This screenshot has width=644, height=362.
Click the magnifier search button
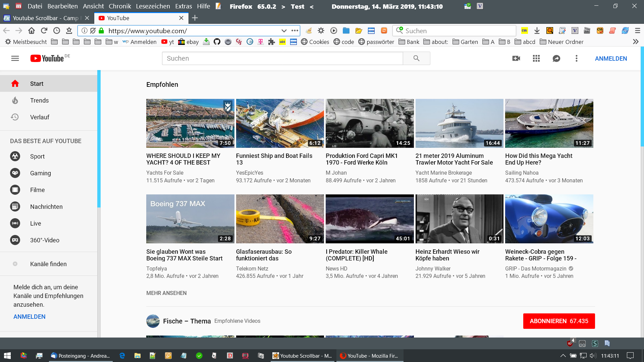416,58
